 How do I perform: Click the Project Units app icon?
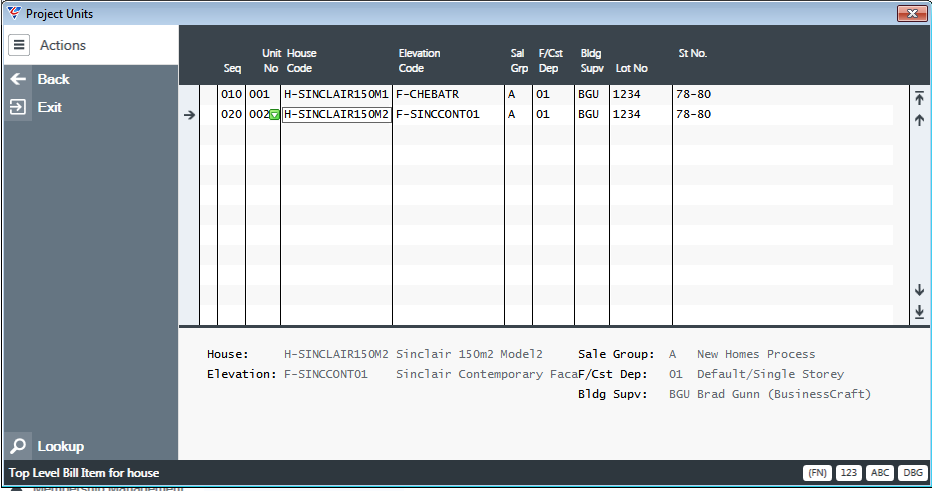(14, 13)
